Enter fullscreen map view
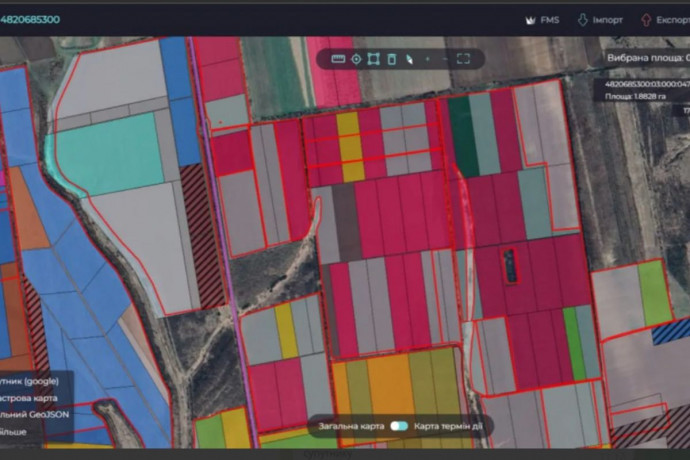Screen dimensions: 690x460 (463, 59)
